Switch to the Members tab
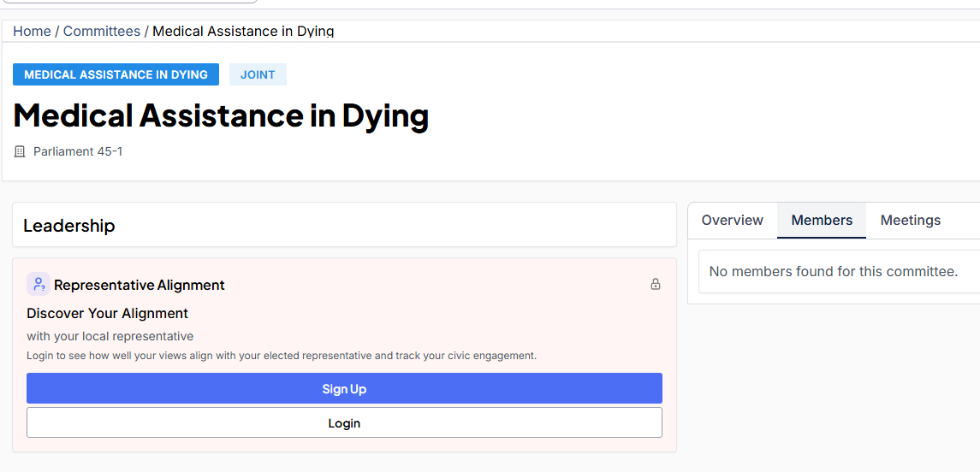 822,221
